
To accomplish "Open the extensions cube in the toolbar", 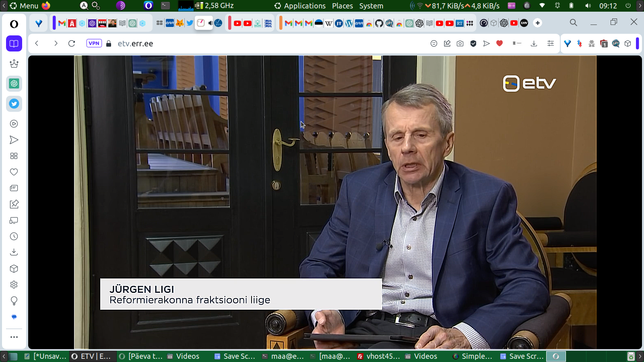I will click(x=628, y=43).
